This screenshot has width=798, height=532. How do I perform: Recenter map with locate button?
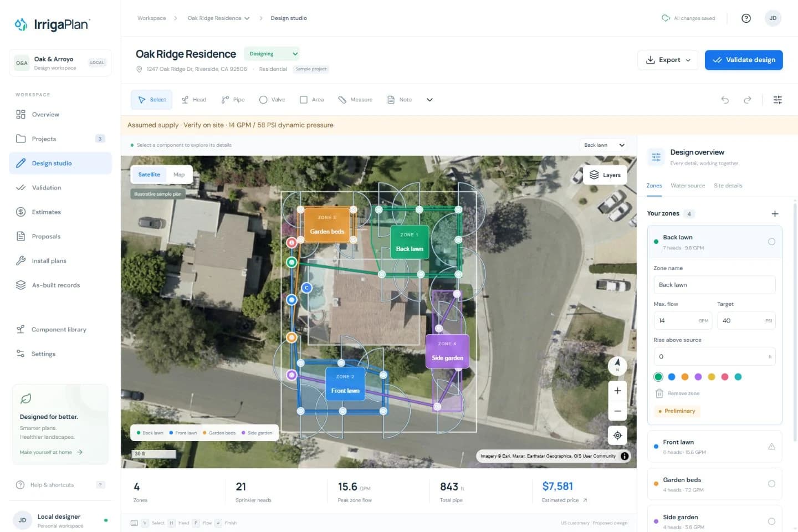coord(617,436)
